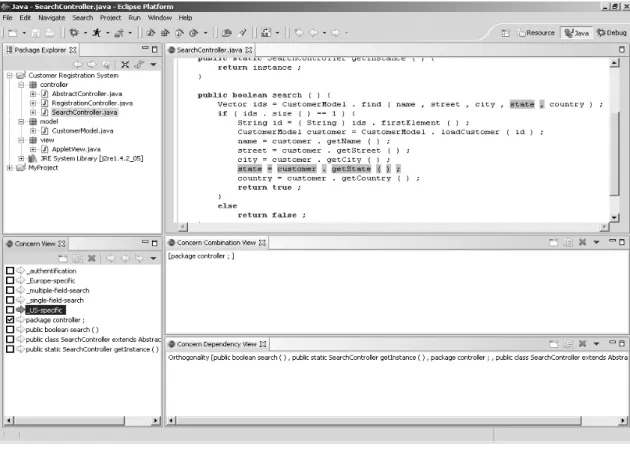Click the Run toolbar icon
The image size is (630, 449).
click(x=97, y=33)
